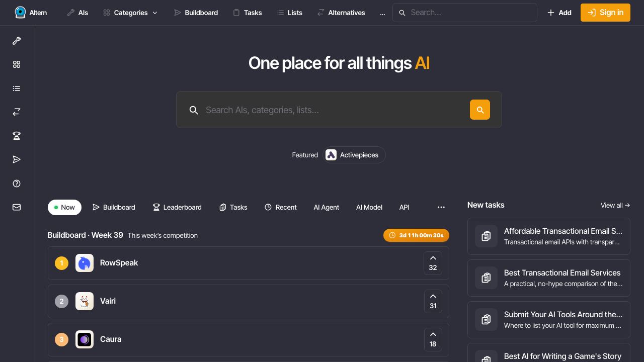Open the Caura entry

249,339
